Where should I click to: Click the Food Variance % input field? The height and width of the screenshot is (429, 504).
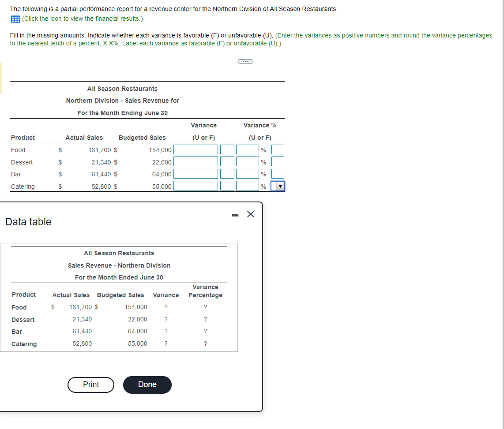point(248,149)
